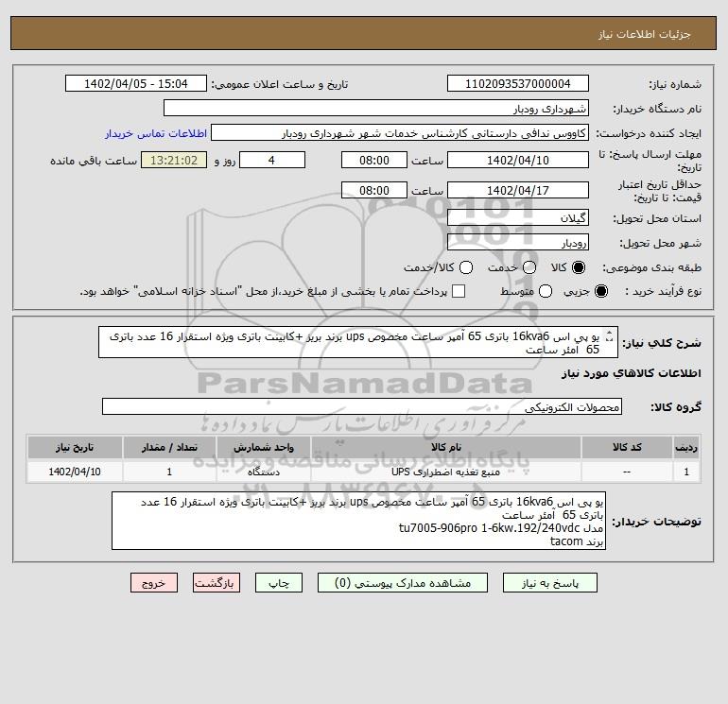Screen dimensions: 728x704
Task: Click the گروه کالا محصولات الکترونیکی field
Action: [362, 406]
